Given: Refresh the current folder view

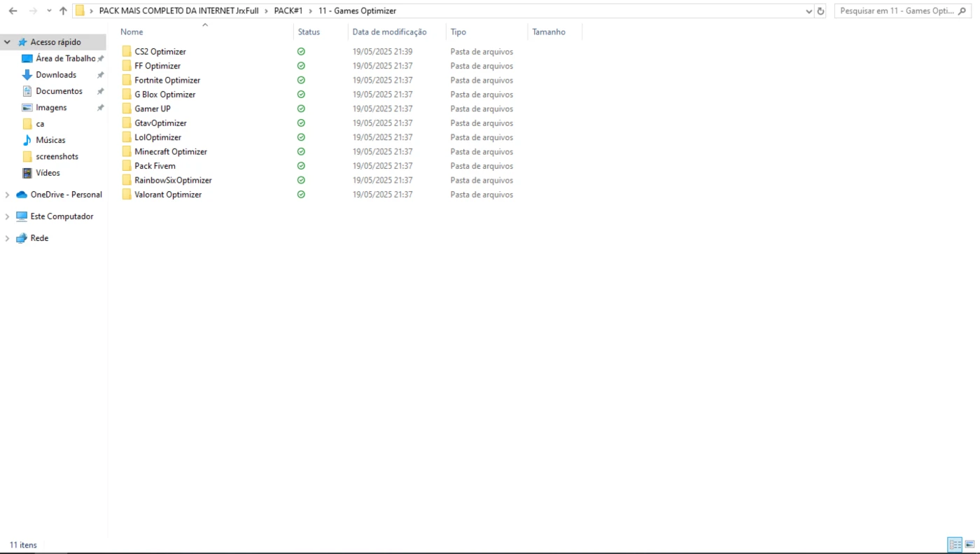Looking at the screenshot, I should point(820,11).
